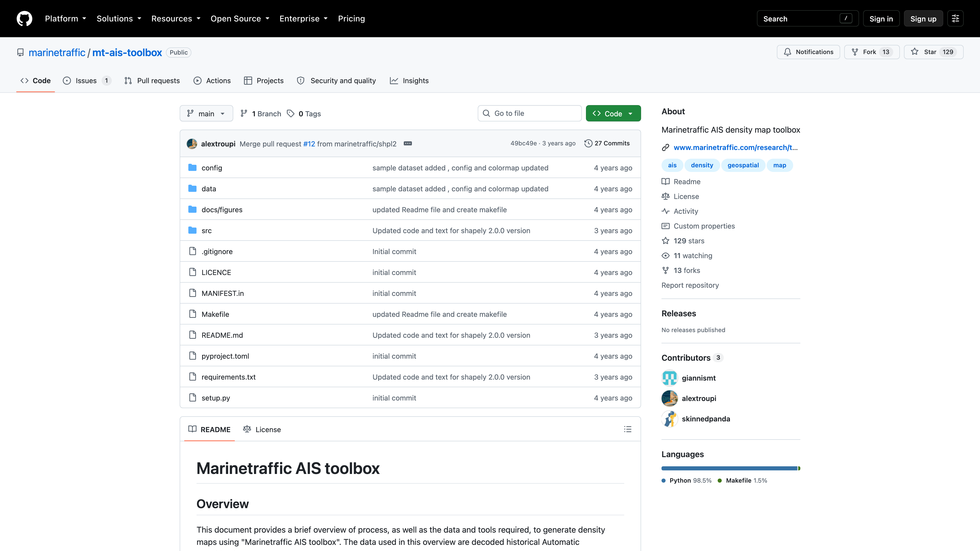
Task: Open commit hash 49bc49e
Action: tap(523, 143)
